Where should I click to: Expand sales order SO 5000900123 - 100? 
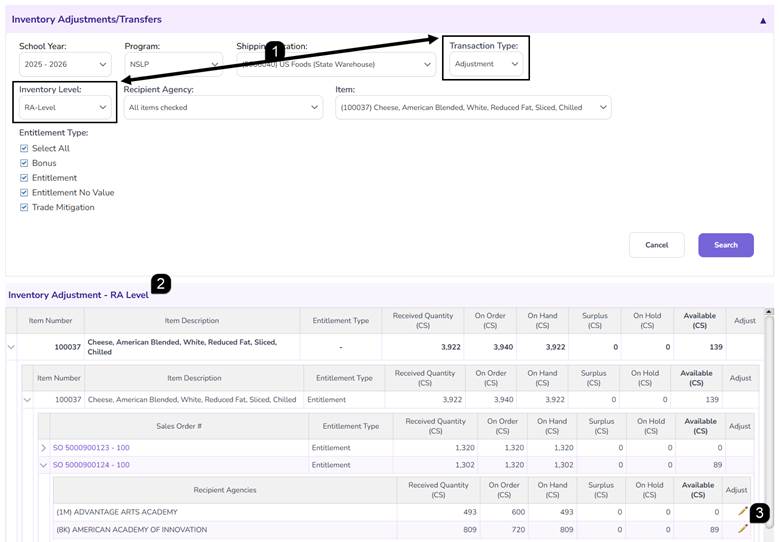coord(43,448)
